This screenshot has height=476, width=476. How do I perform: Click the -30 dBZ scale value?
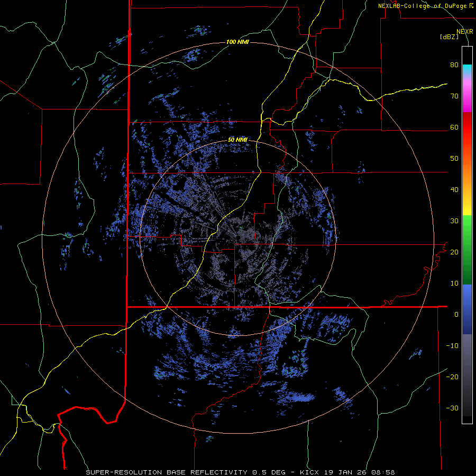(452, 408)
